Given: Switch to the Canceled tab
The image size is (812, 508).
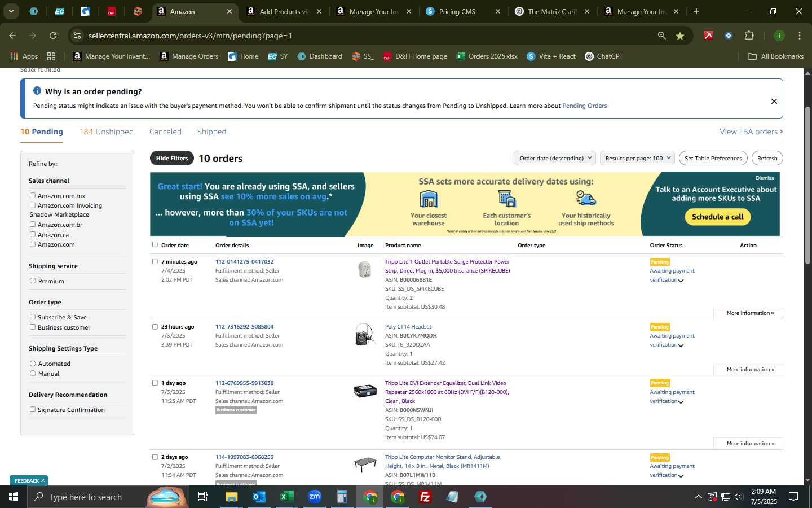Looking at the screenshot, I should coord(165,132).
